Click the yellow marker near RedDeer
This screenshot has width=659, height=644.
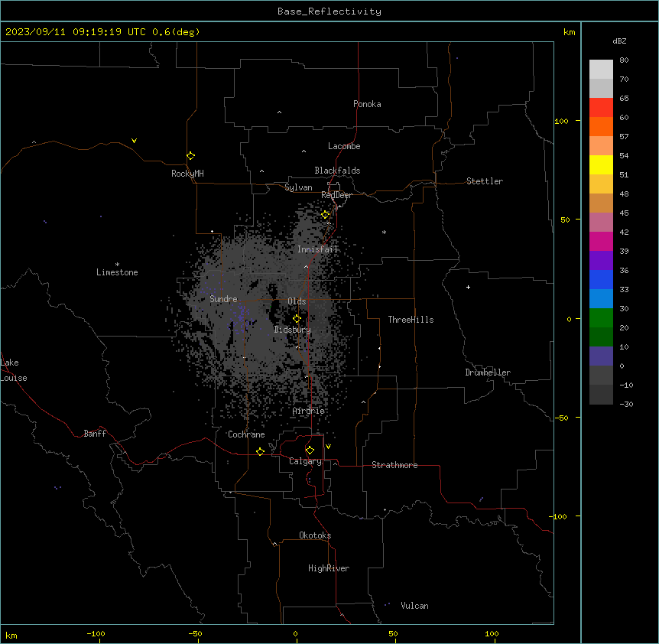coord(325,215)
